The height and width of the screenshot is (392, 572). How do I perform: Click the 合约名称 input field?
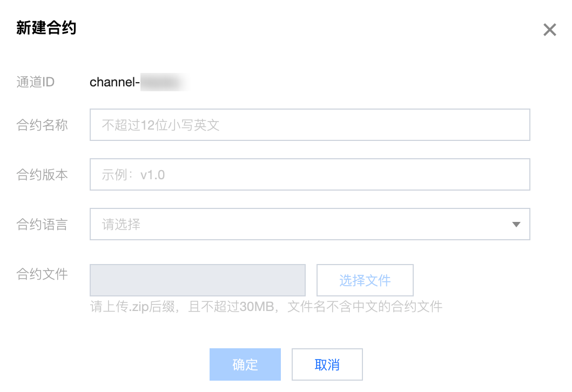(309, 125)
